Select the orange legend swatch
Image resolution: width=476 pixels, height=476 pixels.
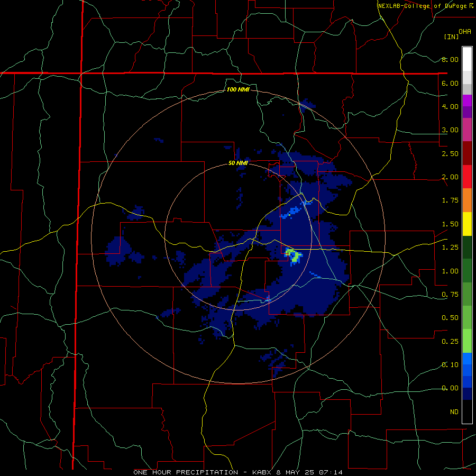[467, 200]
